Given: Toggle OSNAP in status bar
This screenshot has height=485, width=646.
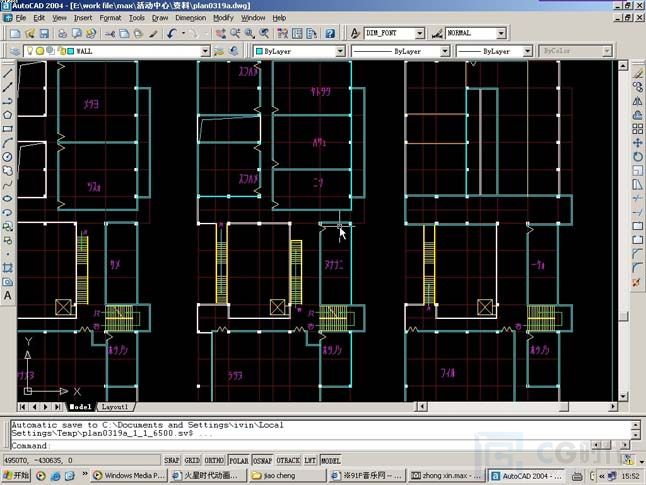Looking at the screenshot, I should (x=262, y=460).
